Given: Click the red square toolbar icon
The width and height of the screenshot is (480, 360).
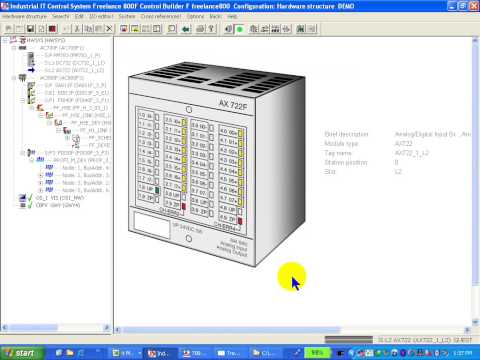Looking at the screenshot, I should 52,29.
